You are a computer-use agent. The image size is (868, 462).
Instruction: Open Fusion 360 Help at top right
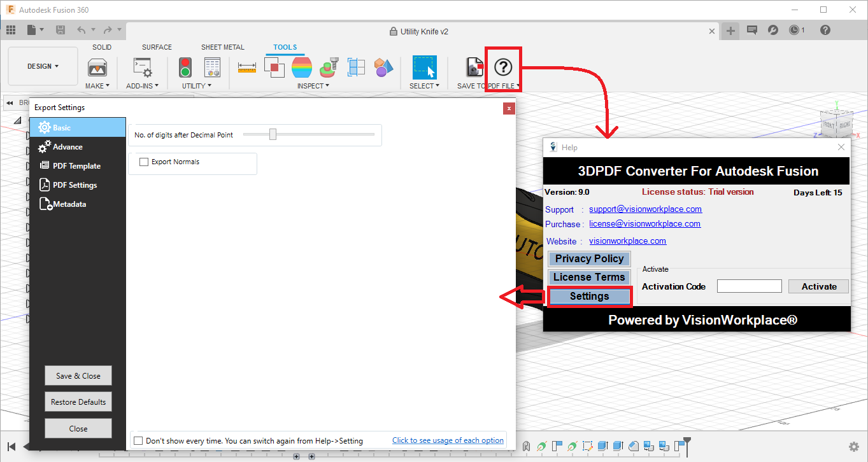[x=825, y=30]
